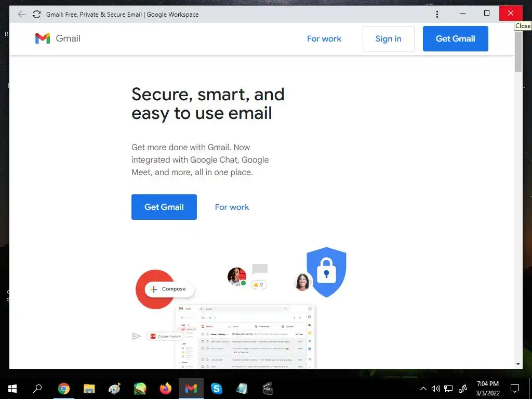Click the man's avatar in the illustration

[237, 276]
